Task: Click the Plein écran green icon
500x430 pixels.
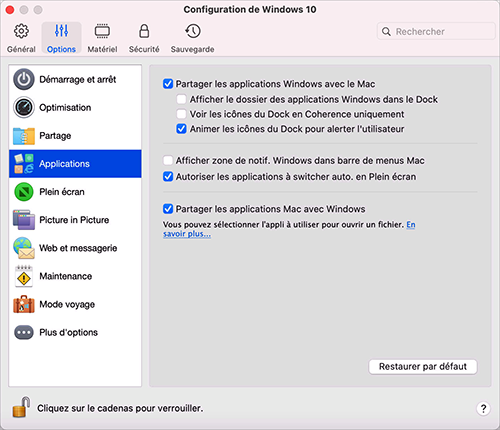Action: [24, 192]
